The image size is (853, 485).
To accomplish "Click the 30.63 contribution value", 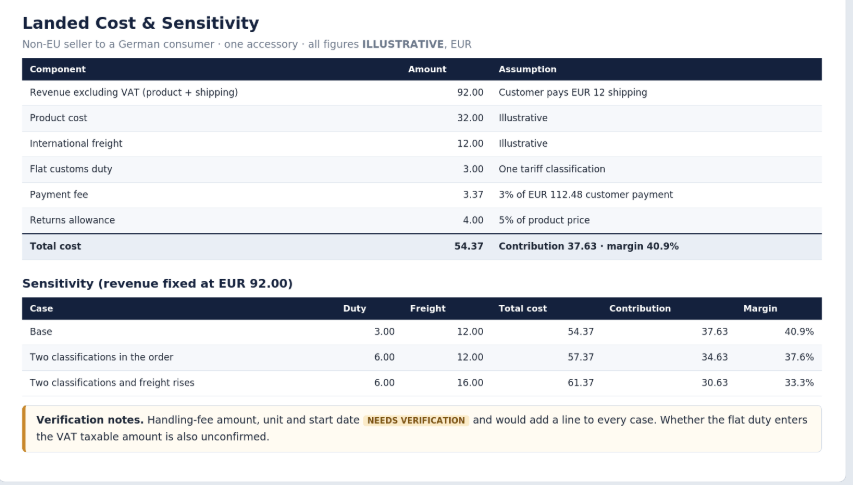I will pyautogui.click(x=714, y=383).
